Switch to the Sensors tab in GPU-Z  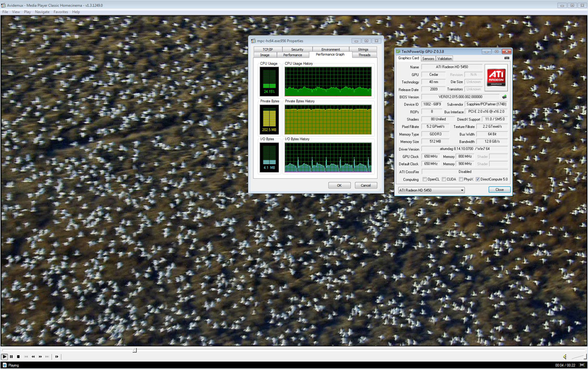pyautogui.click(x=428, y=59)
